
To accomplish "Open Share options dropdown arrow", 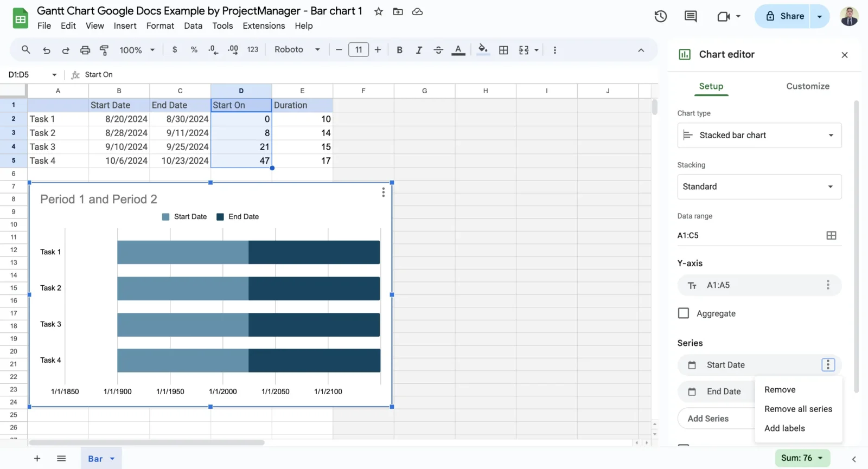I will tap(820, 16).
